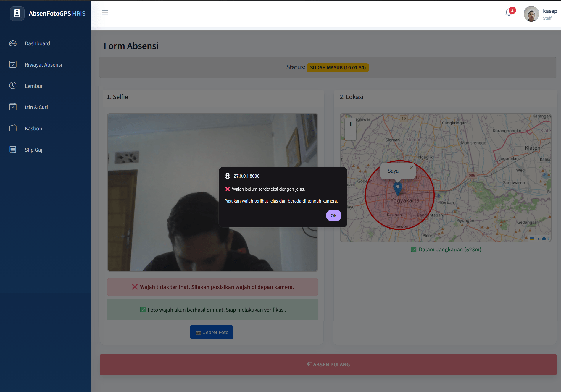This screenshot has width=561, height=392.
Task: Zoom in on the map
Action: click(x=351, y=124)
